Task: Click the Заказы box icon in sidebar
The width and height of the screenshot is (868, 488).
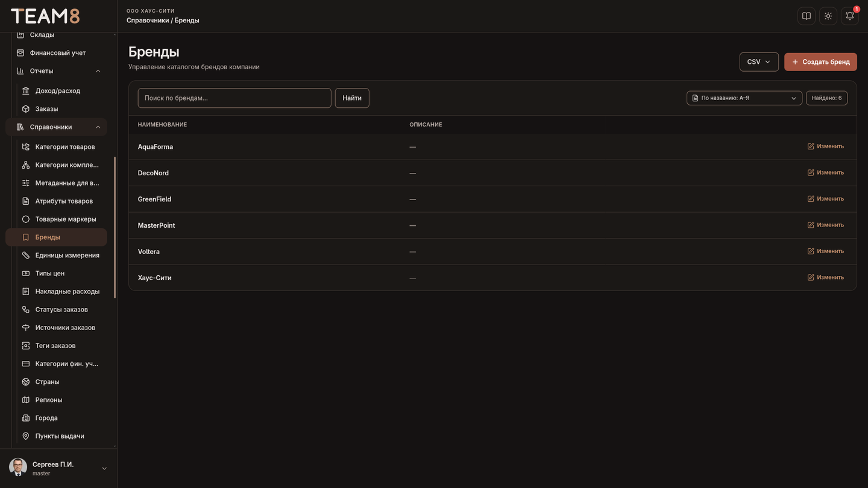Action: (26, 109)
